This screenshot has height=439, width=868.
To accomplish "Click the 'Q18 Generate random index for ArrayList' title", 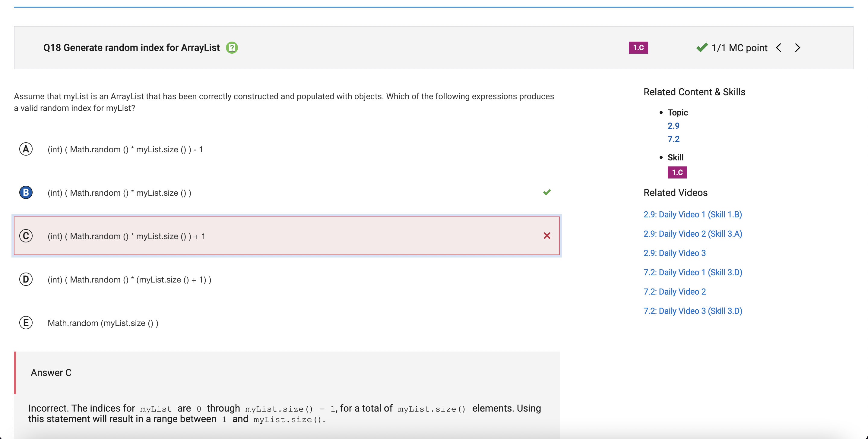I will 131,48.
